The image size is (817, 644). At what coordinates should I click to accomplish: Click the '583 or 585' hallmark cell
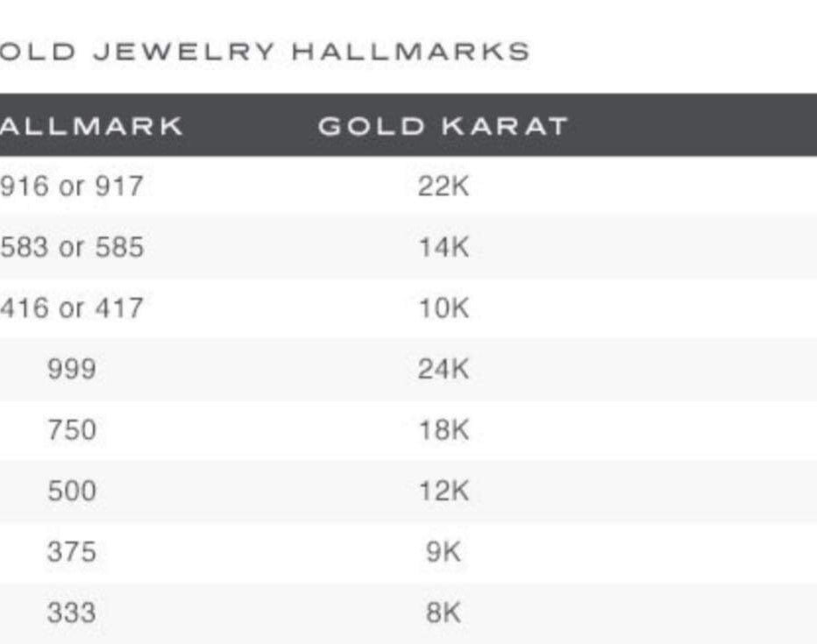coord(71,247)
